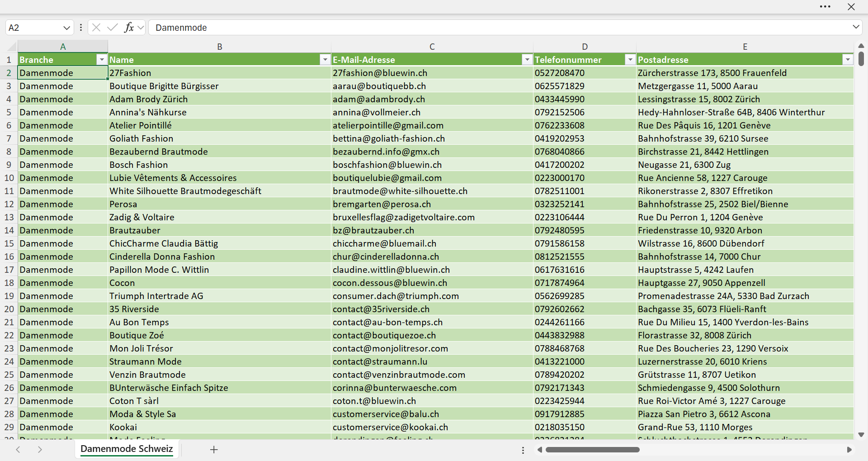868x461 pixels.
Task: Expand the function dropdown next to fx
Action: point(141,28)
